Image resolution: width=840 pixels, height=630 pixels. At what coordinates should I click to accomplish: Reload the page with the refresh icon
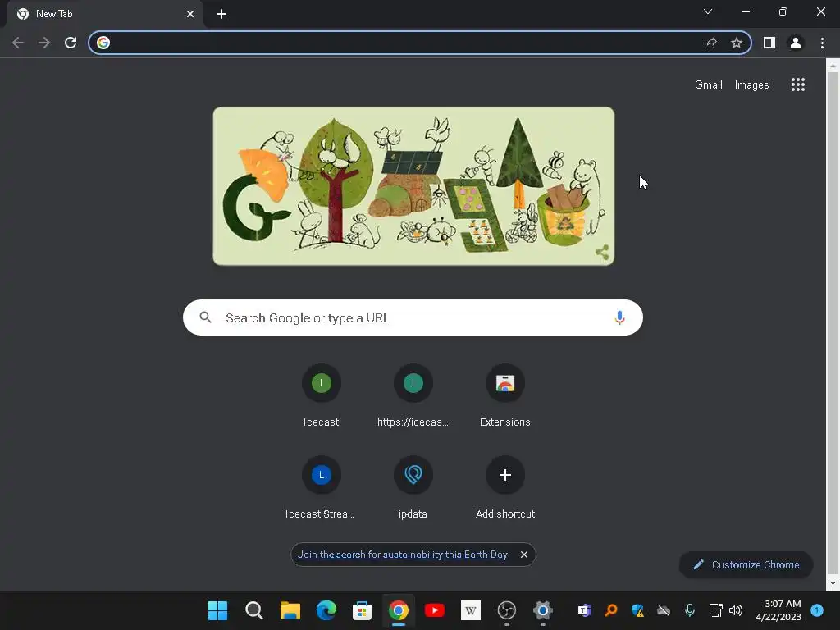point(71,43)
